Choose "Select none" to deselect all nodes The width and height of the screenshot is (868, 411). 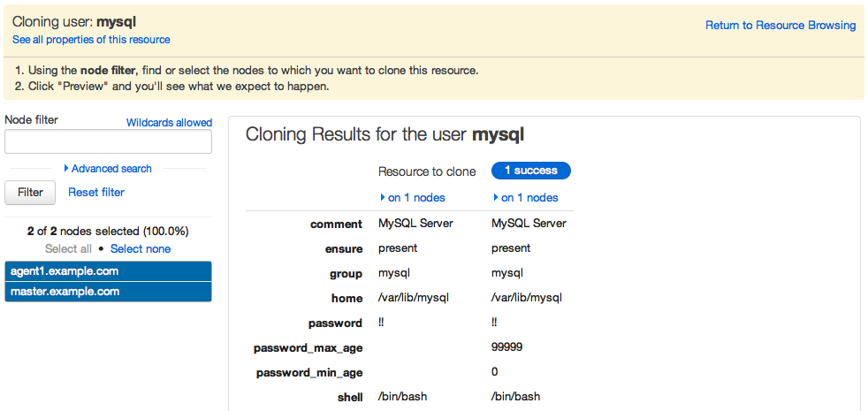point(141,249)
